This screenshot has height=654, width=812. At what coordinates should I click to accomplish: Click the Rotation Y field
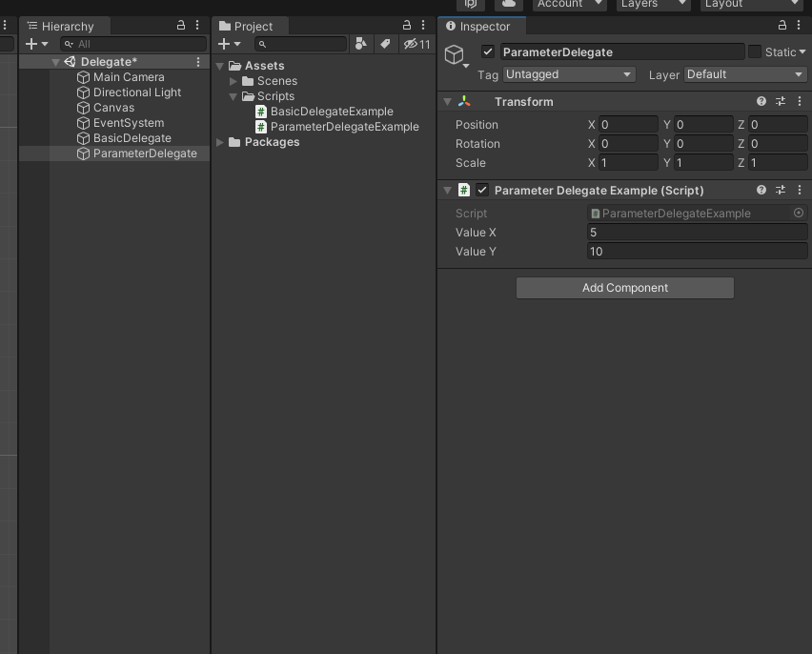pyautogui.click(x=703, y=144)
